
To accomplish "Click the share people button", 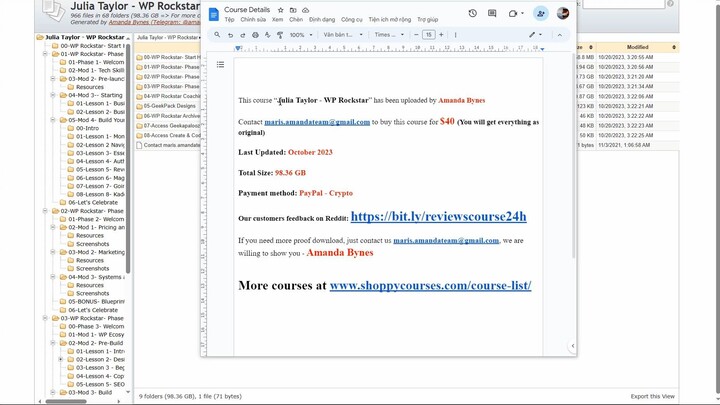I will (x=541, y=14).
